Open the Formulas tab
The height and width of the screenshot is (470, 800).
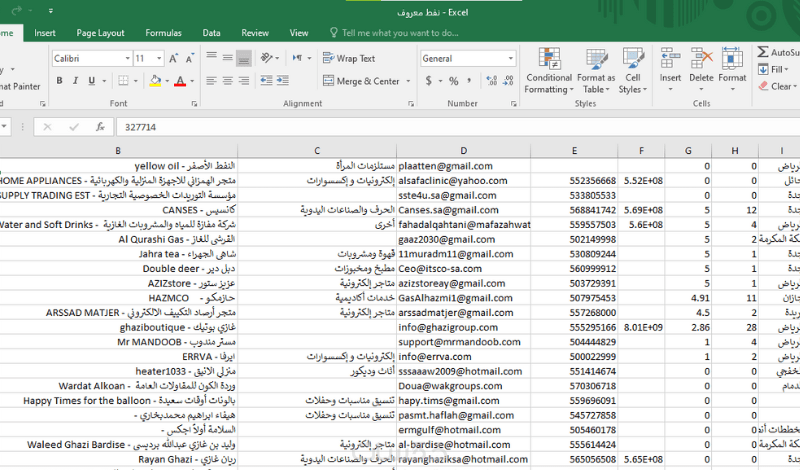pos(163,33)
